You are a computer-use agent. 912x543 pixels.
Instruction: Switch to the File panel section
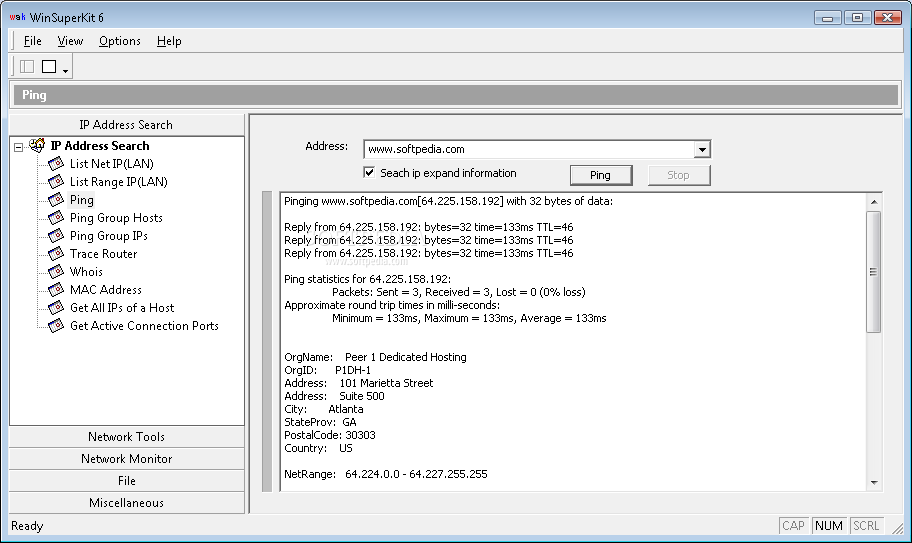[x=127, y=481]
